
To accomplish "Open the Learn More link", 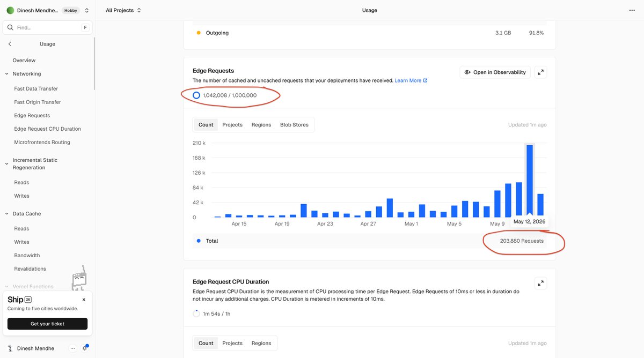I will pos(411,80).
